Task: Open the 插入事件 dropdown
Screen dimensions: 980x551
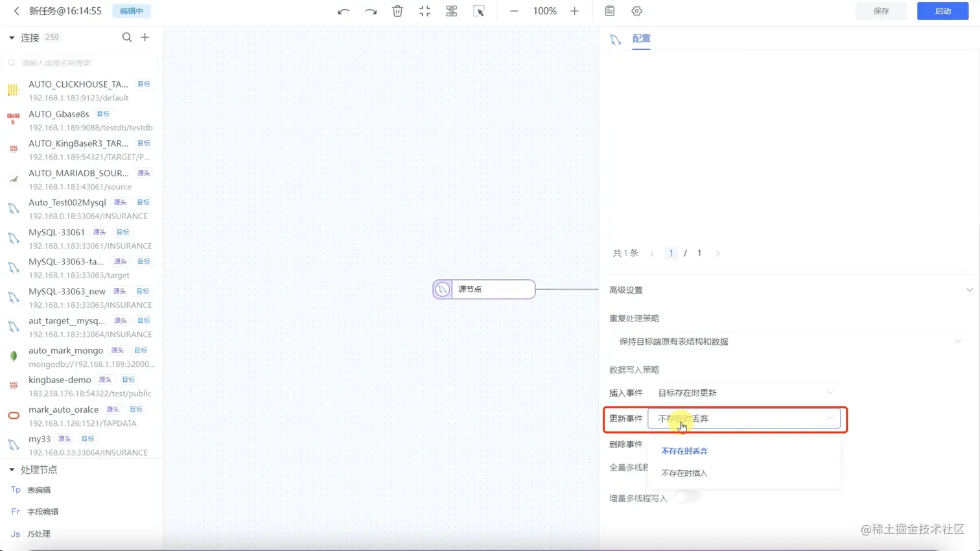Action: pyautogui.click(x=745, y=393)
